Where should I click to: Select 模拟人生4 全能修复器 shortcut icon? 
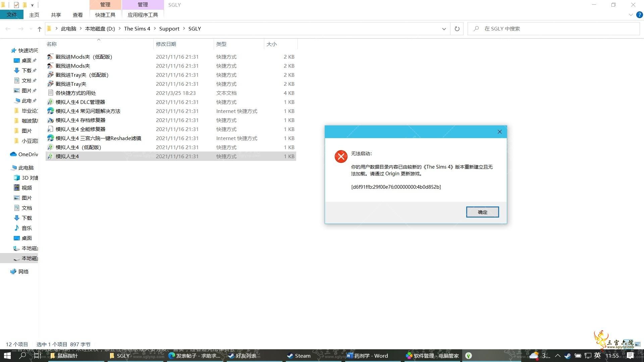(50, 129)
